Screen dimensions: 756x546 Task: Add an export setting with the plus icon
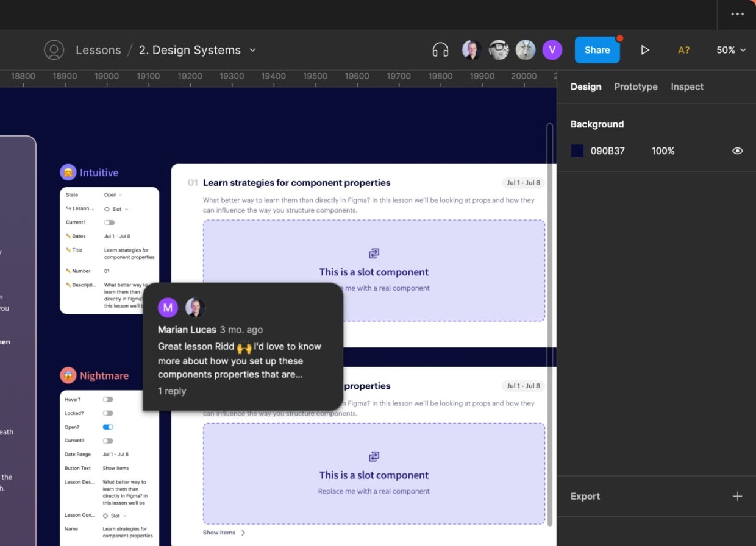737,496
